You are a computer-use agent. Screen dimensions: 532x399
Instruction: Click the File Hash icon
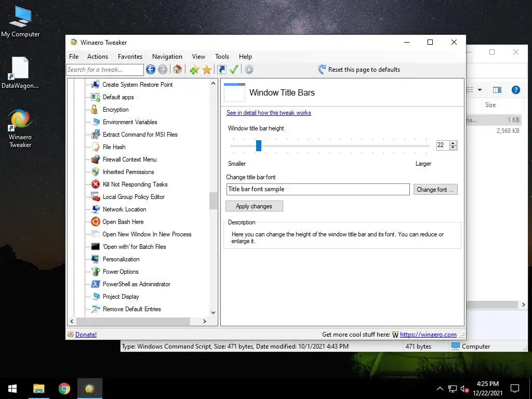coord(96,147)
